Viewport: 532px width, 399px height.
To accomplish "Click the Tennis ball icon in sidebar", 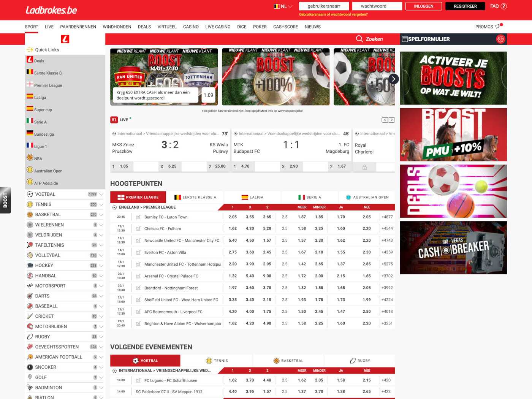I will 30,204.
